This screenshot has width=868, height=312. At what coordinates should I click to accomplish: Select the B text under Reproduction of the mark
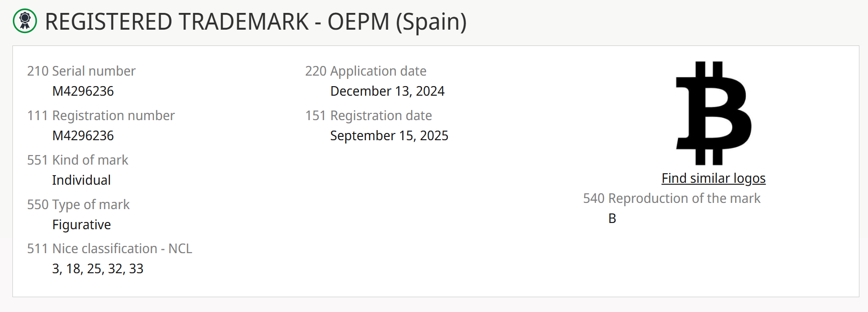pyautogui.click(x=612, y=219)
